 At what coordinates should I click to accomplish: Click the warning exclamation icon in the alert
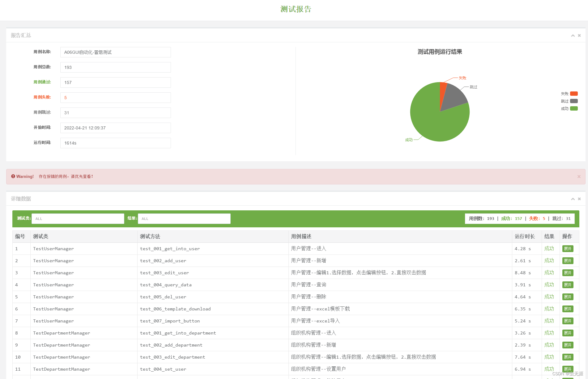[x=13, y=176]
